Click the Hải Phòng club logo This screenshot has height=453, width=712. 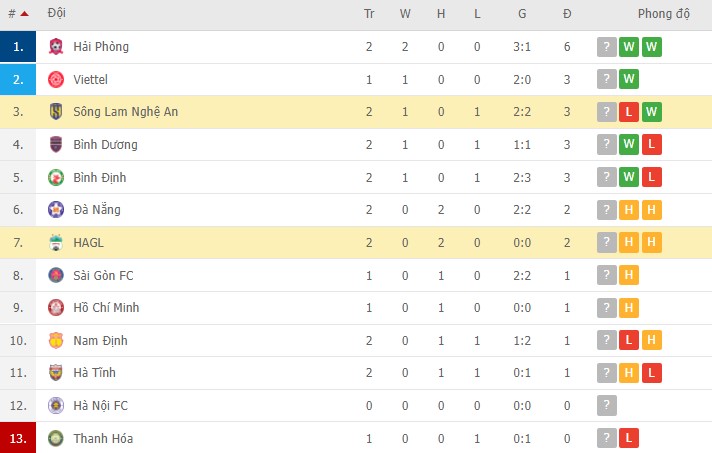[x=56, y=46]
